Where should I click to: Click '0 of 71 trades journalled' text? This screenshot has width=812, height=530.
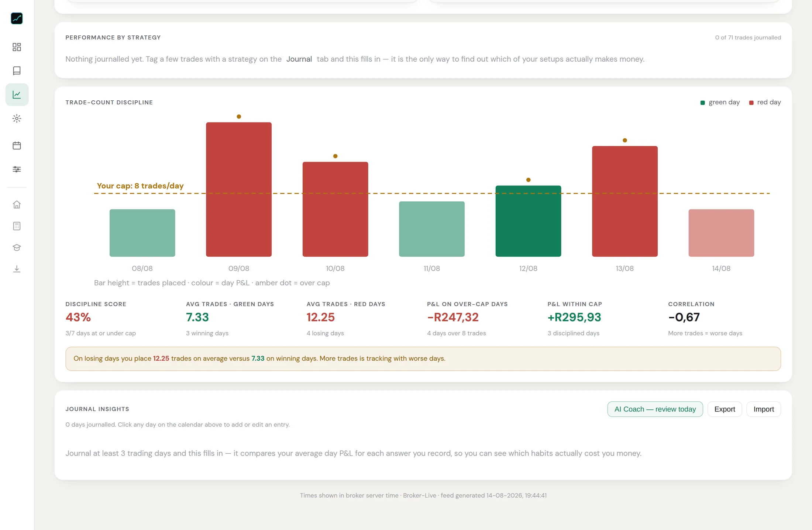click(x=748, y=38)
